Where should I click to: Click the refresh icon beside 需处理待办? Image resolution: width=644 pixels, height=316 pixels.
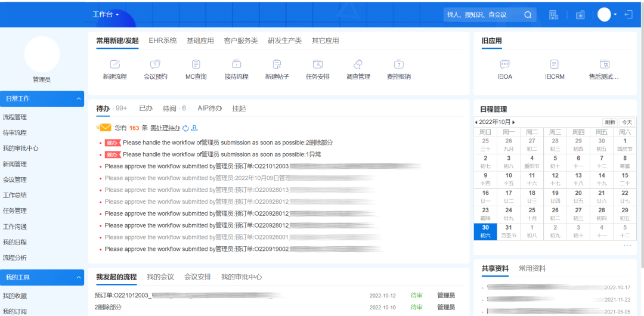[185, 128]
